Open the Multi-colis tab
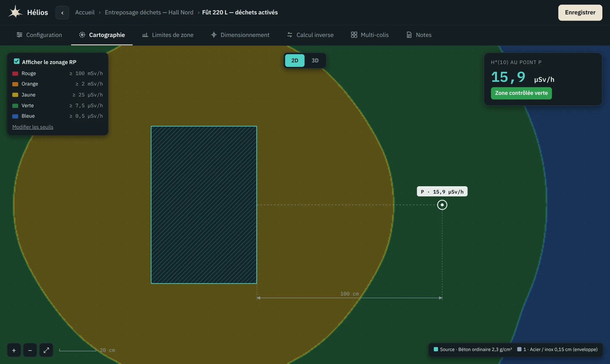The width and height of the screenshot is (610, 364). pyautogui.click(x=370, y=35)
